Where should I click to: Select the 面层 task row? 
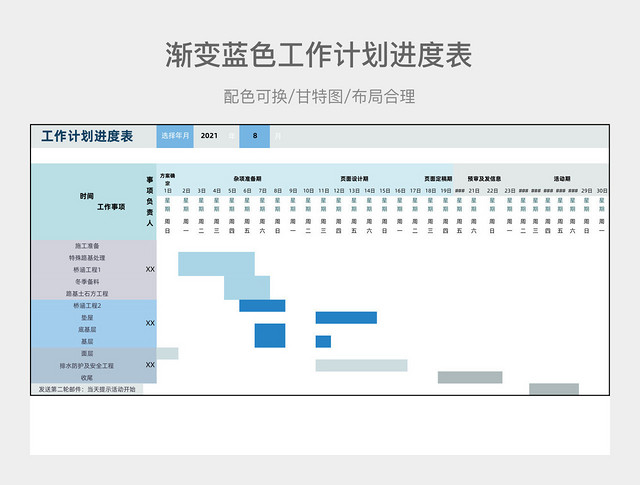coord(87,354)
